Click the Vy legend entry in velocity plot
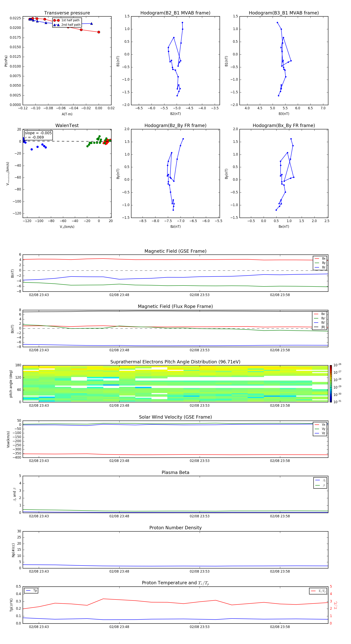351x644 pixels. (x=320, y=429)
